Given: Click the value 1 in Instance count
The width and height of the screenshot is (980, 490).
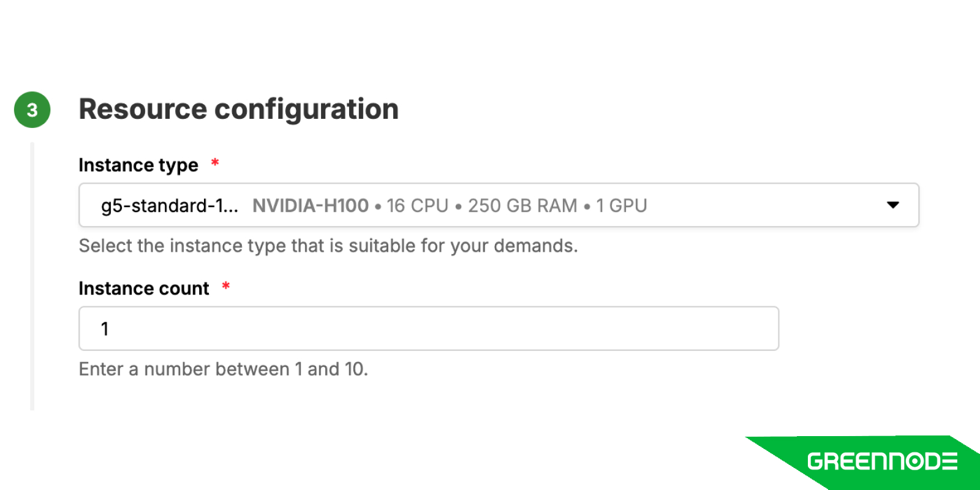Looking at the screenshot, I should click(105, 329).
